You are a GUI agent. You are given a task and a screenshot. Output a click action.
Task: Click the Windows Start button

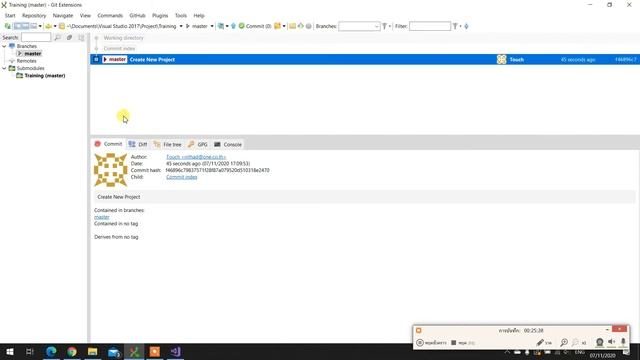(10, 351)
